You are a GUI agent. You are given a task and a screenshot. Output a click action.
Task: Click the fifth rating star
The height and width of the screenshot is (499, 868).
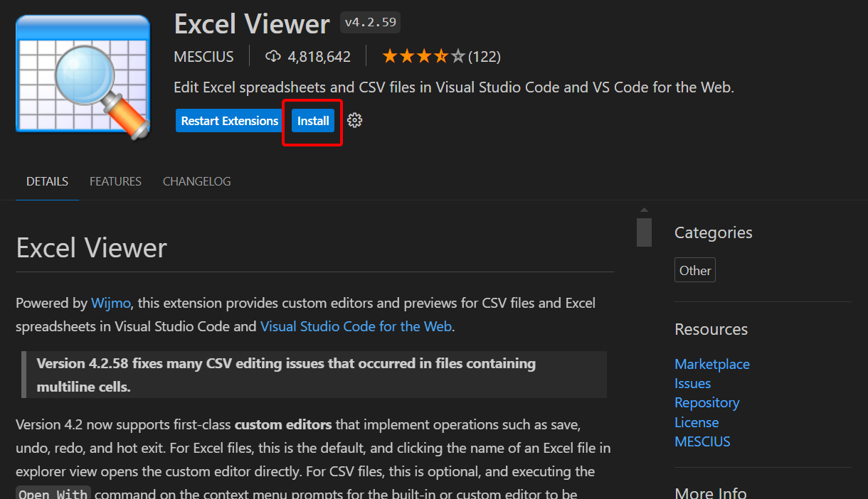pos(457,55)
